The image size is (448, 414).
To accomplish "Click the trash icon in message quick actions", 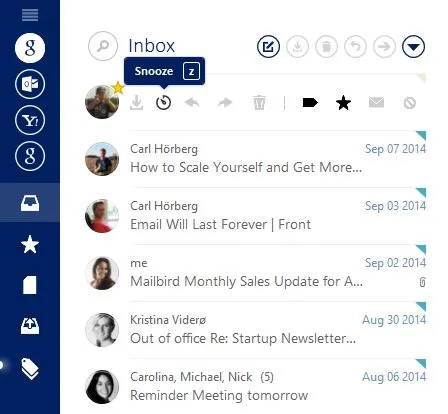I will point(259,103).
